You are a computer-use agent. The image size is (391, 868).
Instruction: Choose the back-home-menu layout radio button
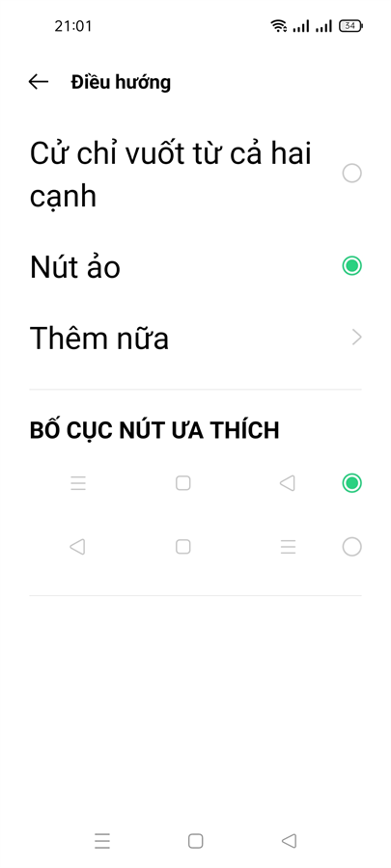coord(351,547)
